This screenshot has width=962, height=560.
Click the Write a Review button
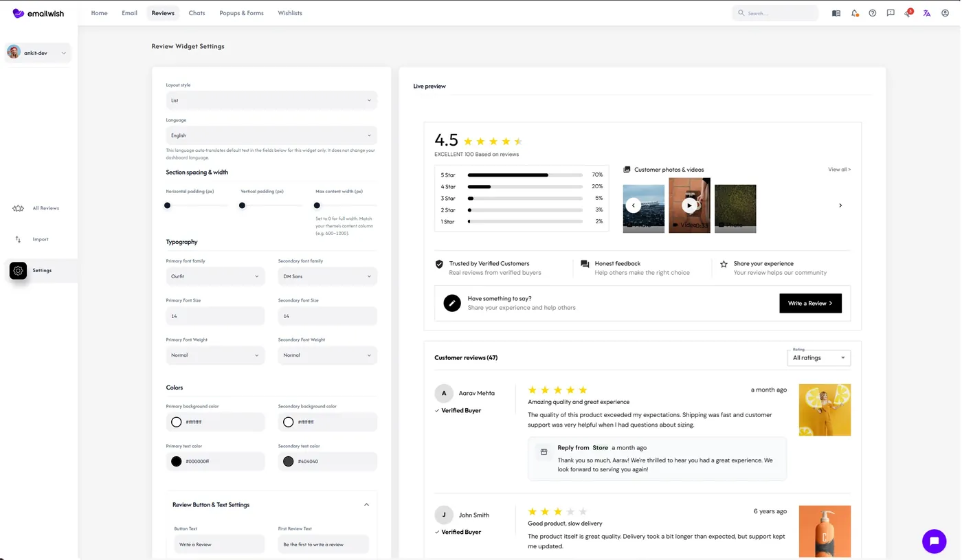tap(811, 303)
